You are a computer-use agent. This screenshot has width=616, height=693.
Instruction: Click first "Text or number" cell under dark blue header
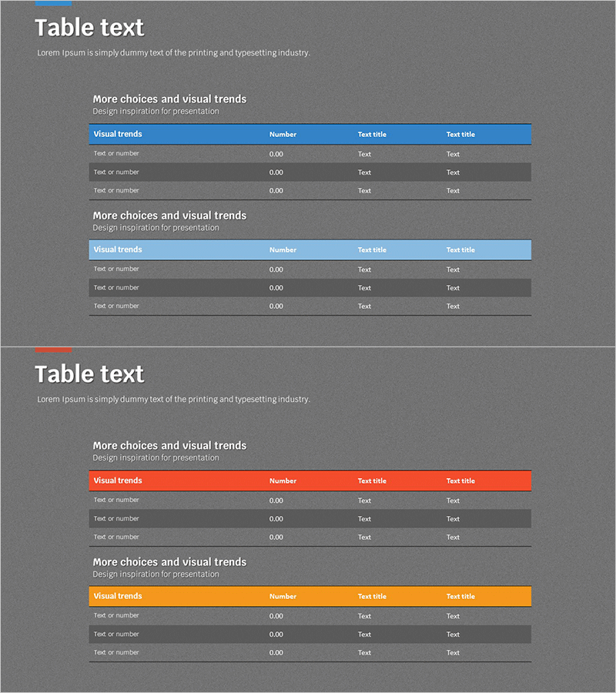click(x=116, y=154)
